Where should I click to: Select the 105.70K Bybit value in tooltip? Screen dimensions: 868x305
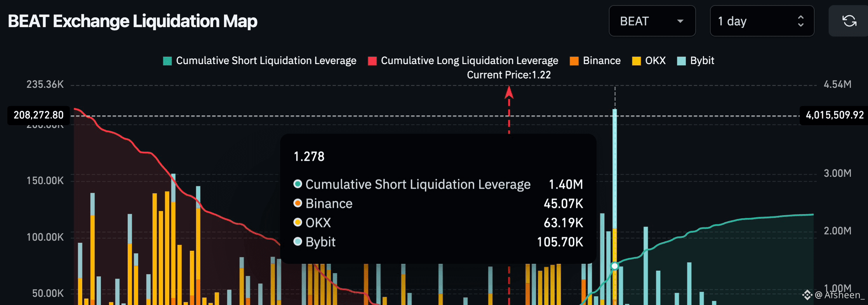560,242
